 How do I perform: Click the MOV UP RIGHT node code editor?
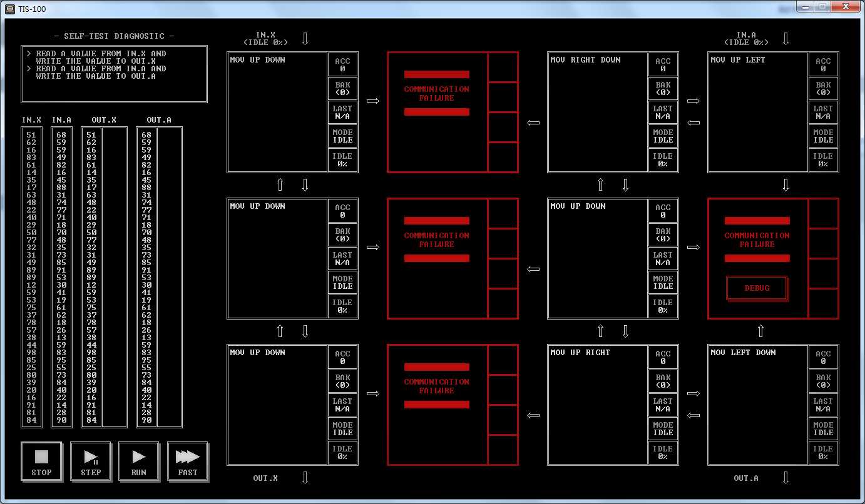pos(598,405)
